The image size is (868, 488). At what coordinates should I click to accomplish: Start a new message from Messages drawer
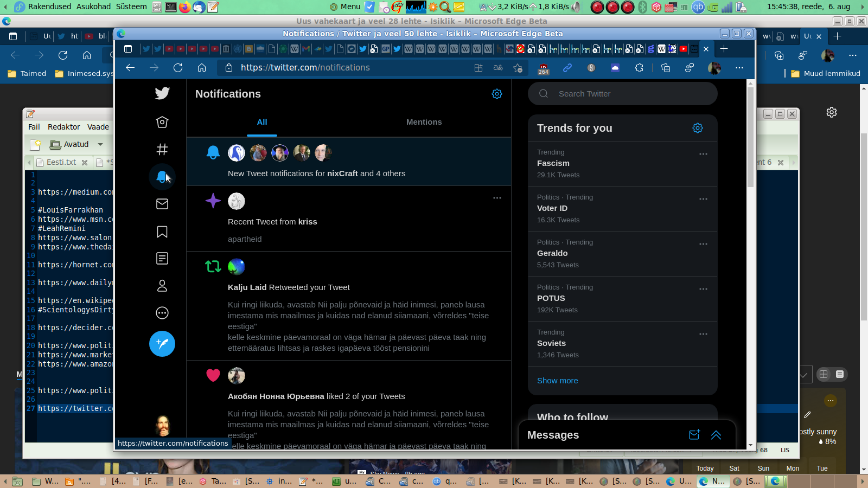click(694, 435)
